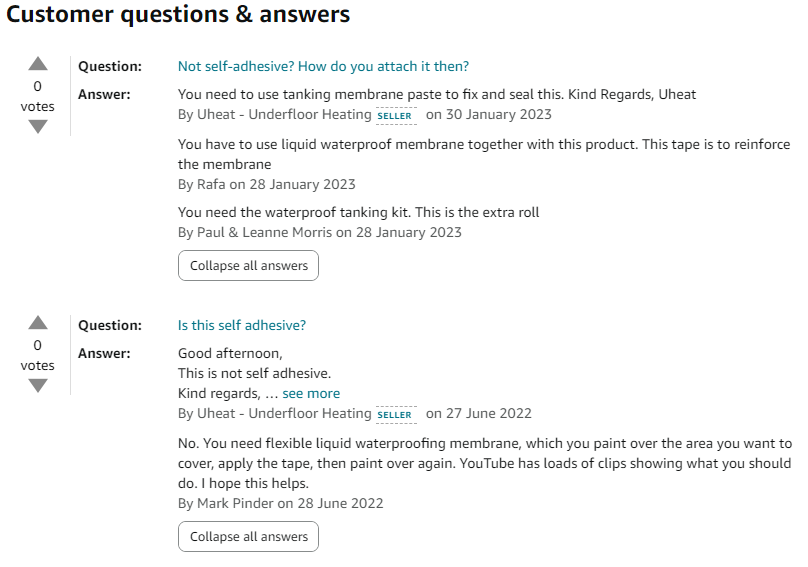Open 'Not self-adhesive? How do you attach it then?' link

tap(323, 67)
